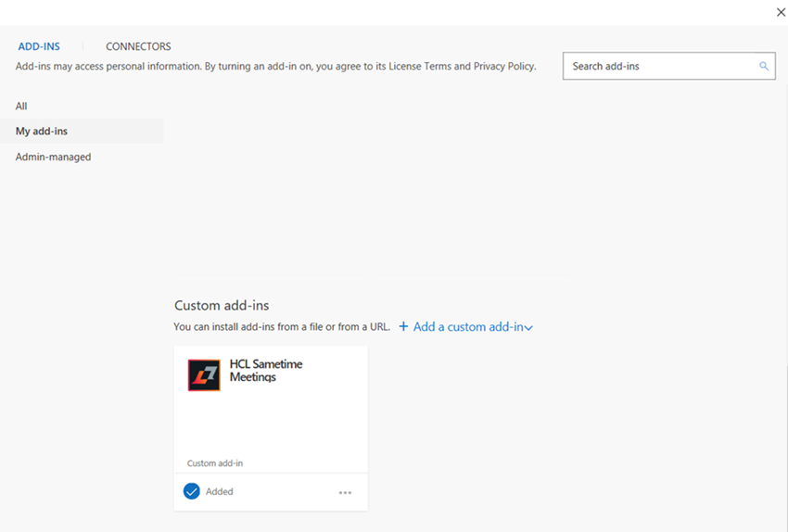Select the All category
The width and height of the screenshot is (788, 532).
[x=21, y=106]
